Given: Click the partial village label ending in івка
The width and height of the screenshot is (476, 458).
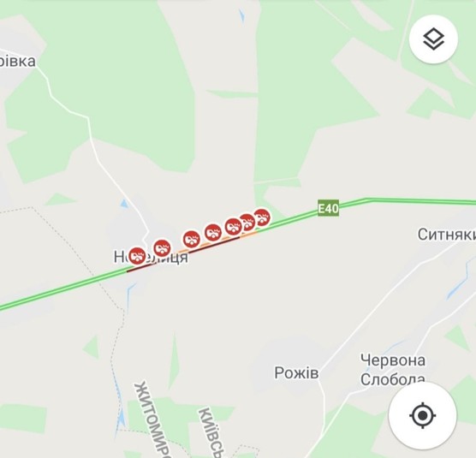Looking at the screenshot, I should point(18,61).
